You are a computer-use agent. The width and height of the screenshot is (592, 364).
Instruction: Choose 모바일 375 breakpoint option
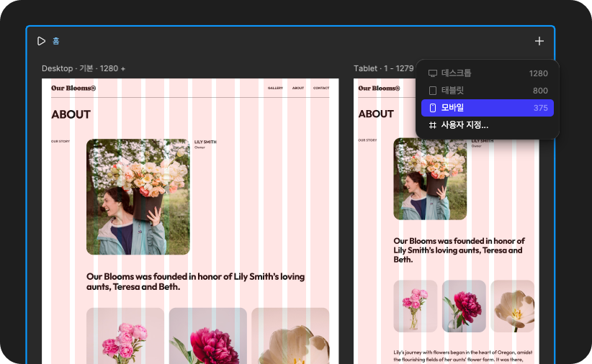[x=488, y=108]
